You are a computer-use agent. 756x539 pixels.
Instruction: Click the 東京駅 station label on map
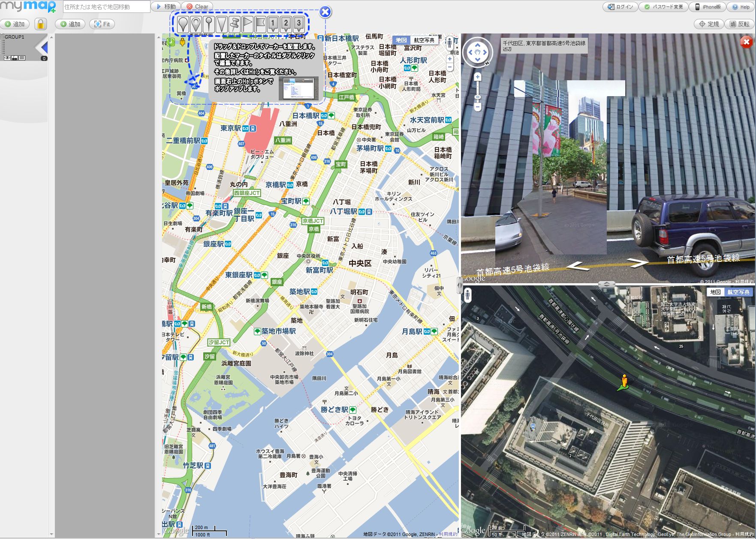pos(231,128)
